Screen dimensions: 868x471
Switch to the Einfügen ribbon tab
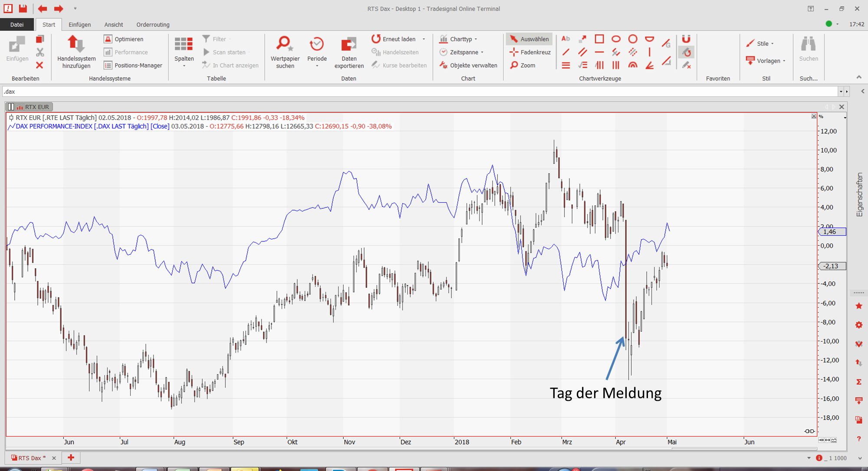[x=79, y=25]
